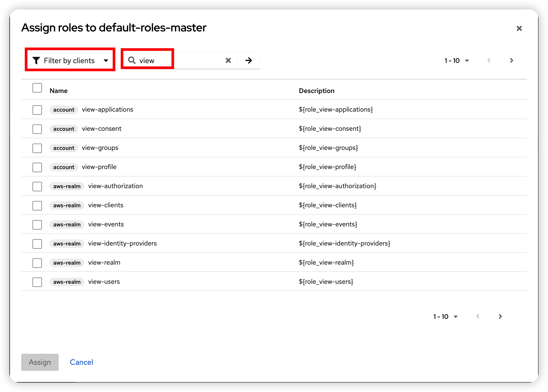Click the Description column header
The height and width of the screenshot is (392, 548).
pos(316,91)
